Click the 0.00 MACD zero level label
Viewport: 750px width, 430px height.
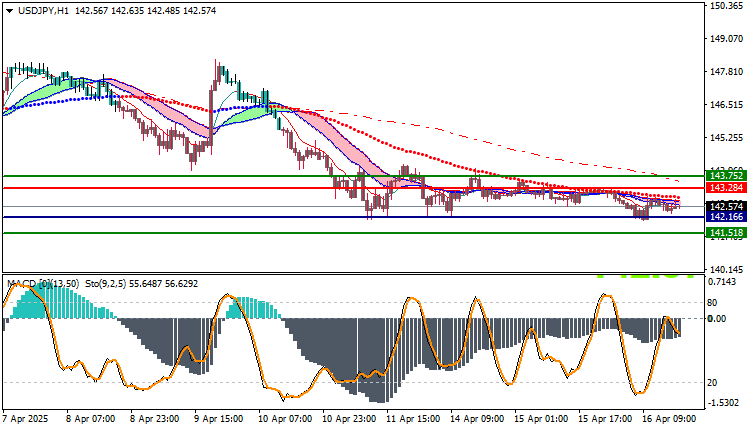coord(717,319)
